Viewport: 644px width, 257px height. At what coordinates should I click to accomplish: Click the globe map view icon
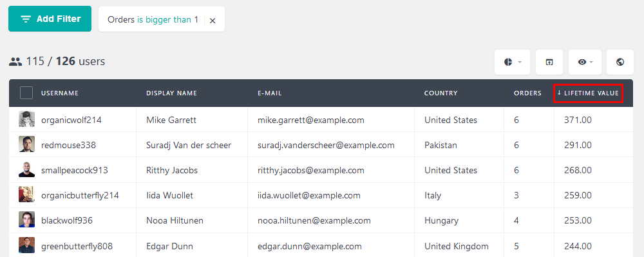(x=620, y=62)
